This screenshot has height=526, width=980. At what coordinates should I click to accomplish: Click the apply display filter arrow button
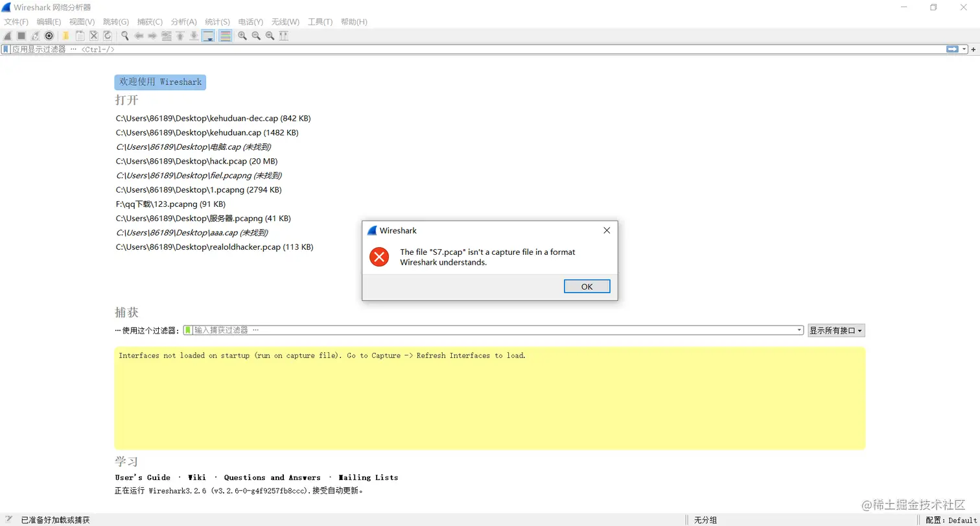pyautogui.click(x=952, y=49)
